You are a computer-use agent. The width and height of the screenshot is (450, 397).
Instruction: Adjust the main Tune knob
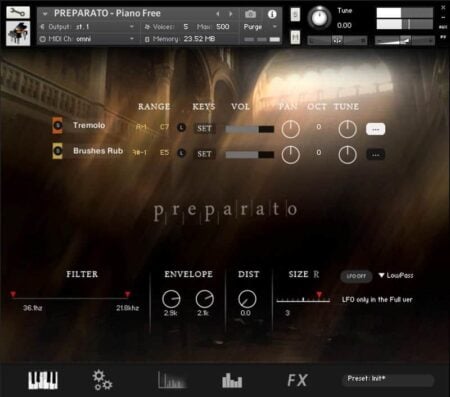319,17
